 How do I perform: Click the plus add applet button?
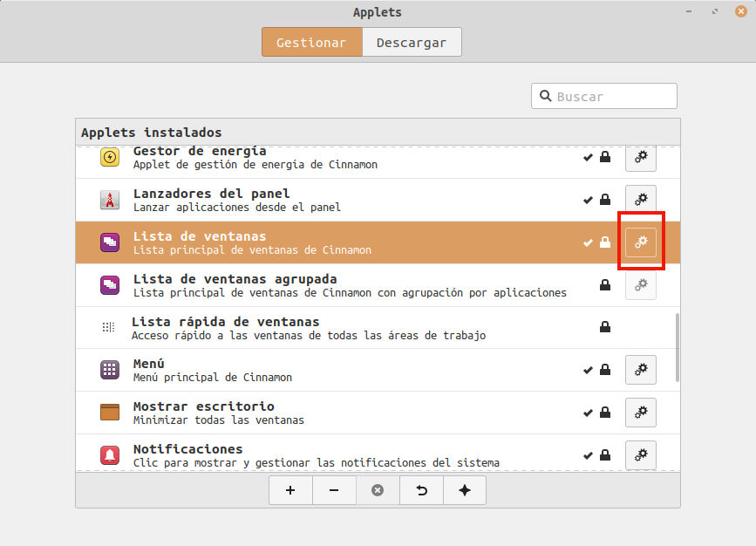point(290,490)
